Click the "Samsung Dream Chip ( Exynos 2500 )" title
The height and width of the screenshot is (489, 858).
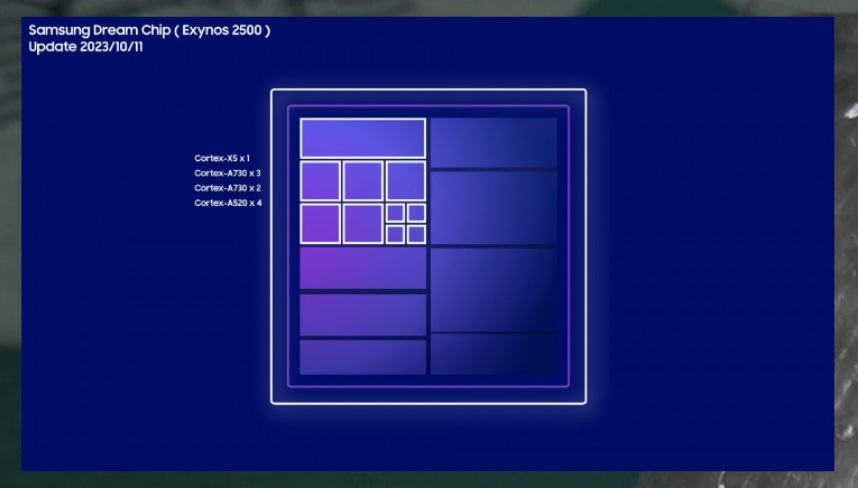click(149, 31)
